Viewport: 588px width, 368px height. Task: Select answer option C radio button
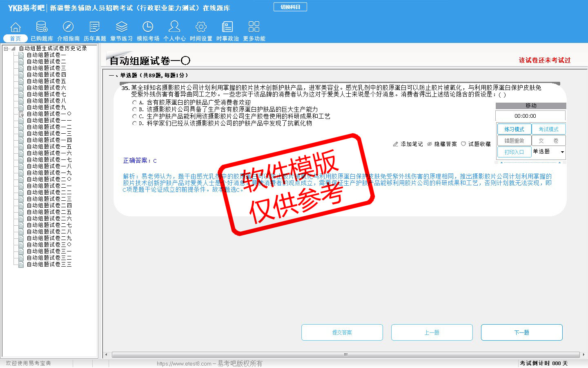click(x=135, y=117)
